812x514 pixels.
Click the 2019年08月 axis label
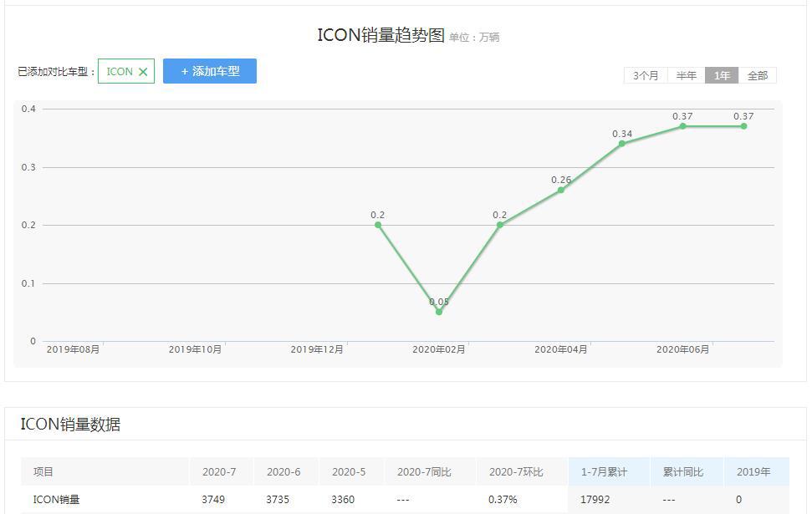click(x=73, y=349)
